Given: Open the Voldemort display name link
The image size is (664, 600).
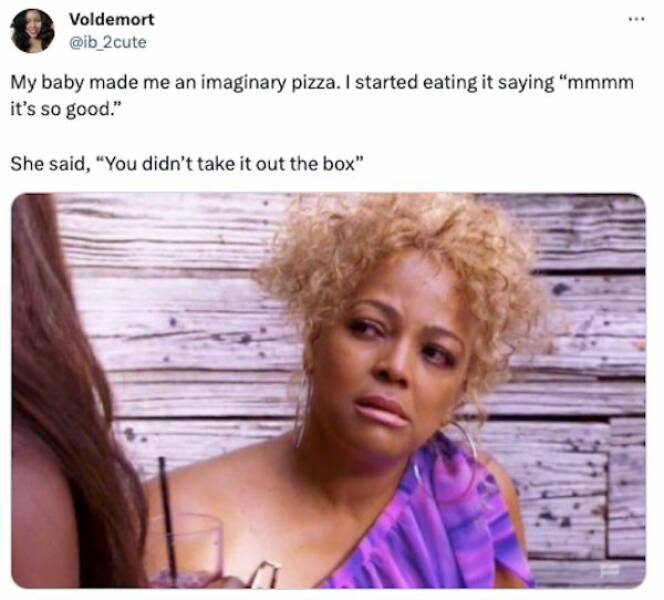Looking at the screenshot, I should [112, 19].
